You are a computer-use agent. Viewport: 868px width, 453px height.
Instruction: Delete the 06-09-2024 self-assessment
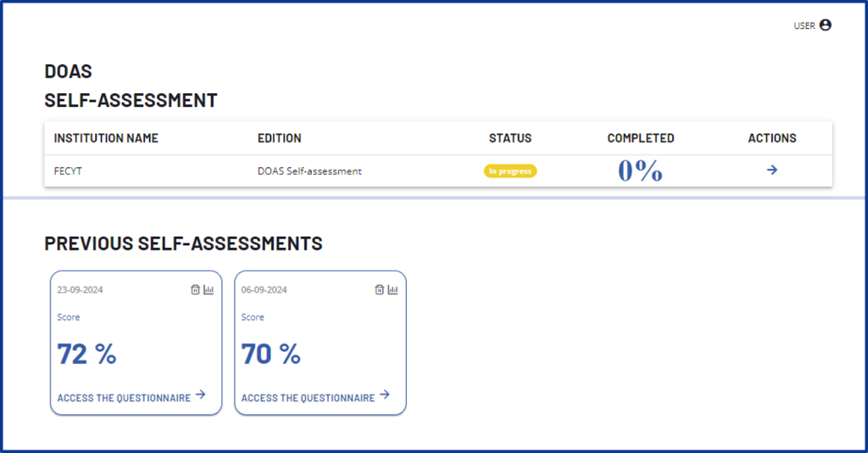(x=380, y=290)
